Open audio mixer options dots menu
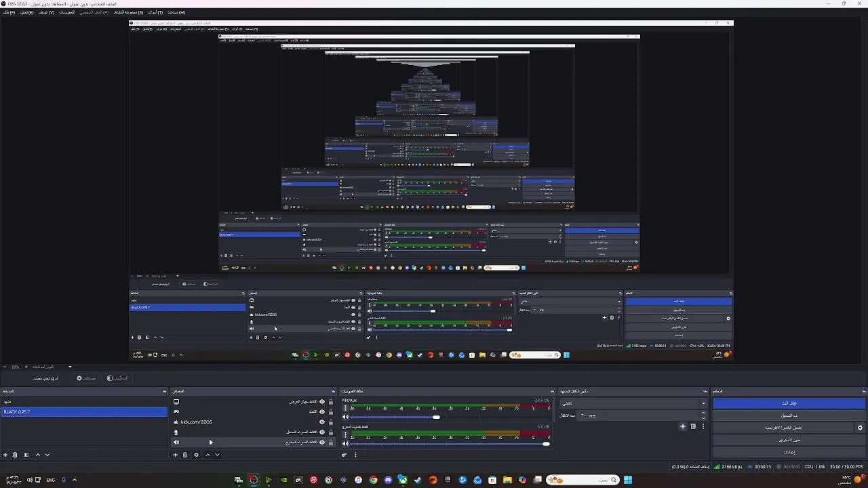This screenshot has height=488, width=868. [x=355, y=455]
